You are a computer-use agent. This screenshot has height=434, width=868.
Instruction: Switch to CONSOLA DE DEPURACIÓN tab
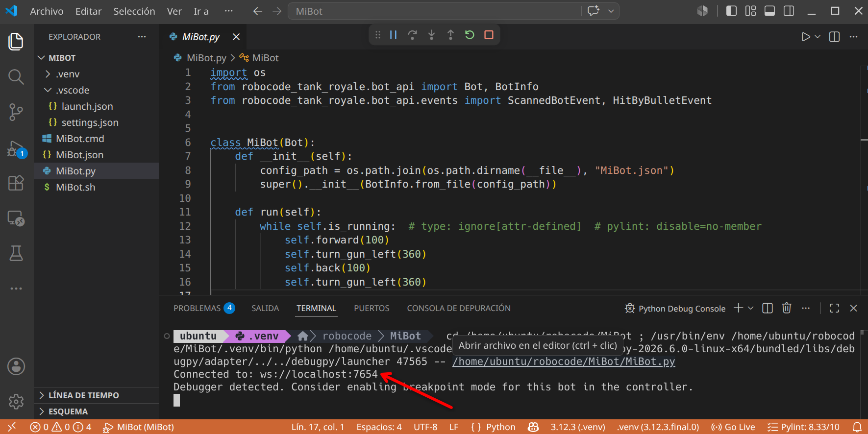pos(459,308)
